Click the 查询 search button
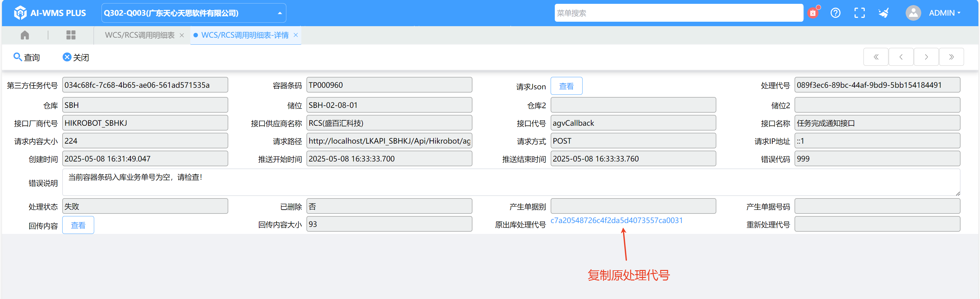Viewport: 980px width, 299px height. click(26, 57)
